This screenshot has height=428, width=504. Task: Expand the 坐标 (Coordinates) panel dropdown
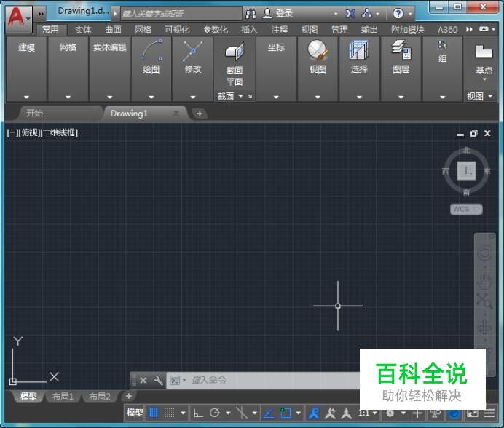(x=276, y=97)
